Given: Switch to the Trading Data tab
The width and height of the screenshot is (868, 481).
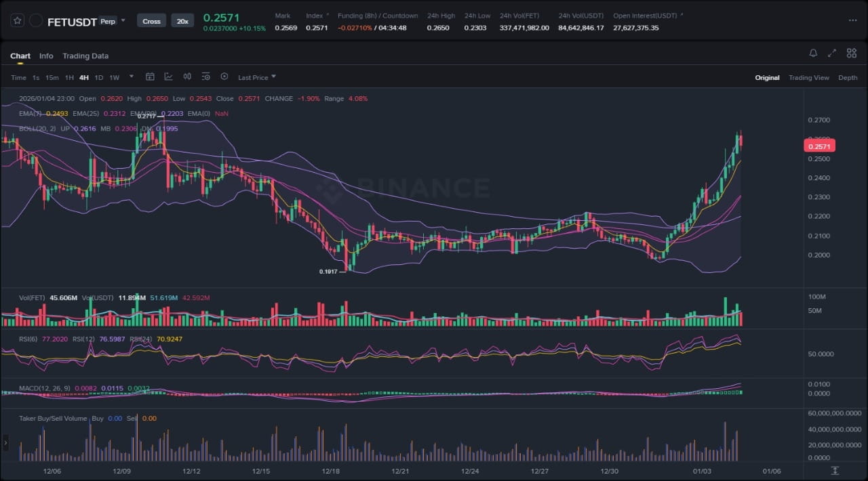Looking at the screenshot, I should click(x=85, y=56).
